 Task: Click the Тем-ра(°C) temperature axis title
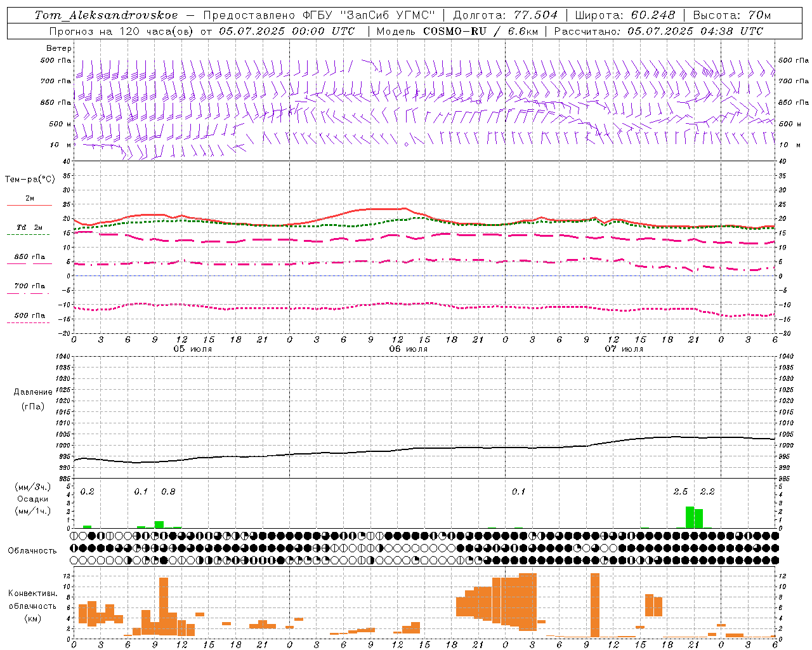(x=30, y=180)
